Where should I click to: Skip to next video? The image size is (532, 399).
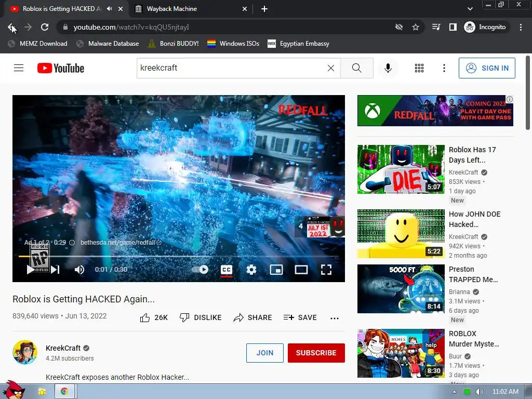[x=55, y=270]
